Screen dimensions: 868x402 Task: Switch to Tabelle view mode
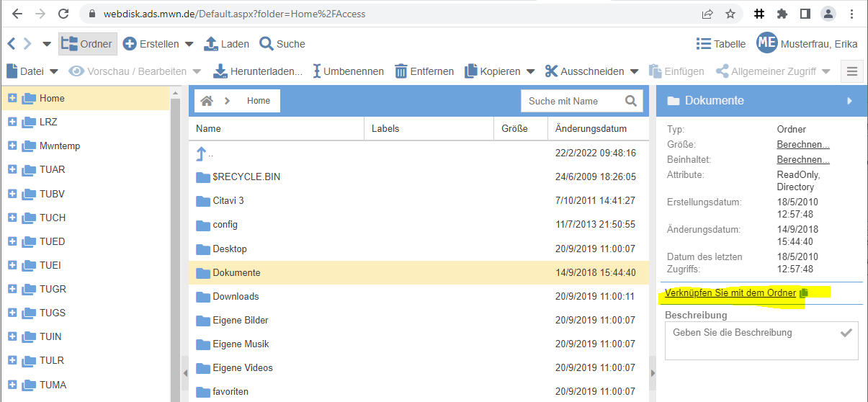click(721, 44)
